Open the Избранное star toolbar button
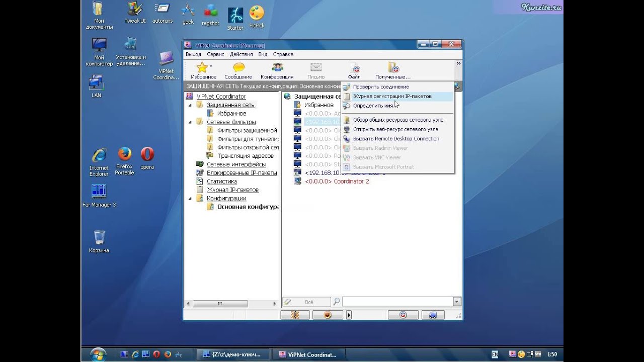 [202, 71]
